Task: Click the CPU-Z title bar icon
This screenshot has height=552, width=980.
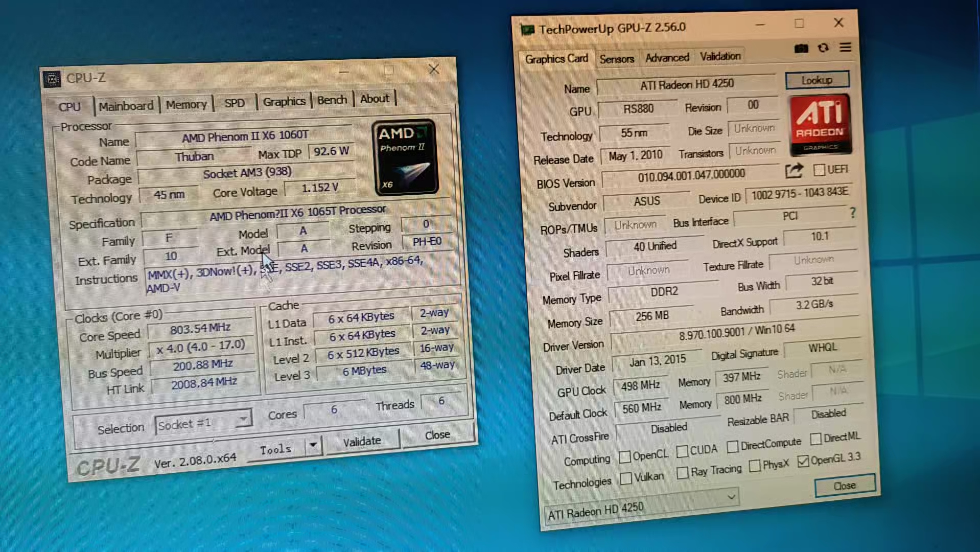Action: [x=52, y=79]
